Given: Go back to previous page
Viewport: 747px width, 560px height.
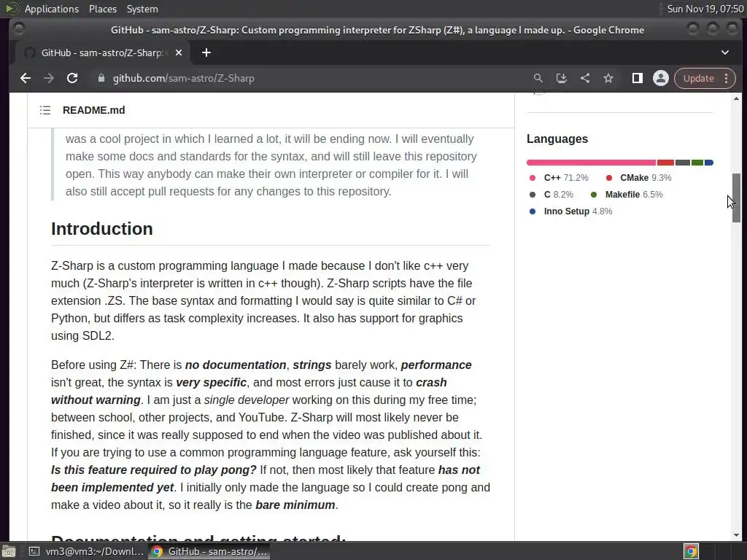Looking at the screenshot, I should click(26, 78).
